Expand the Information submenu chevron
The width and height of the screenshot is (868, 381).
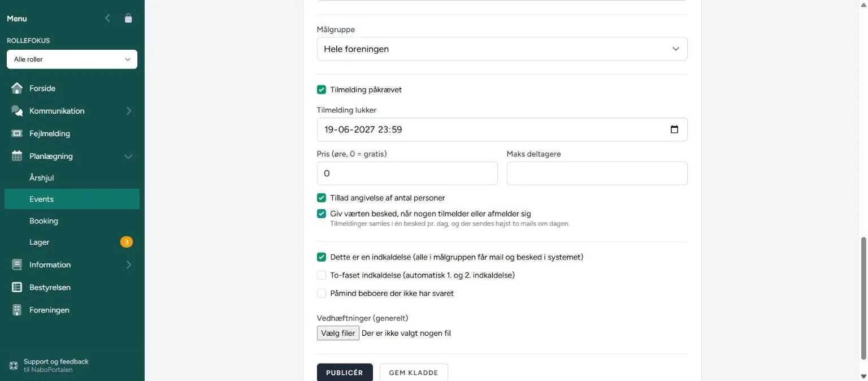[x=128, y=265]
